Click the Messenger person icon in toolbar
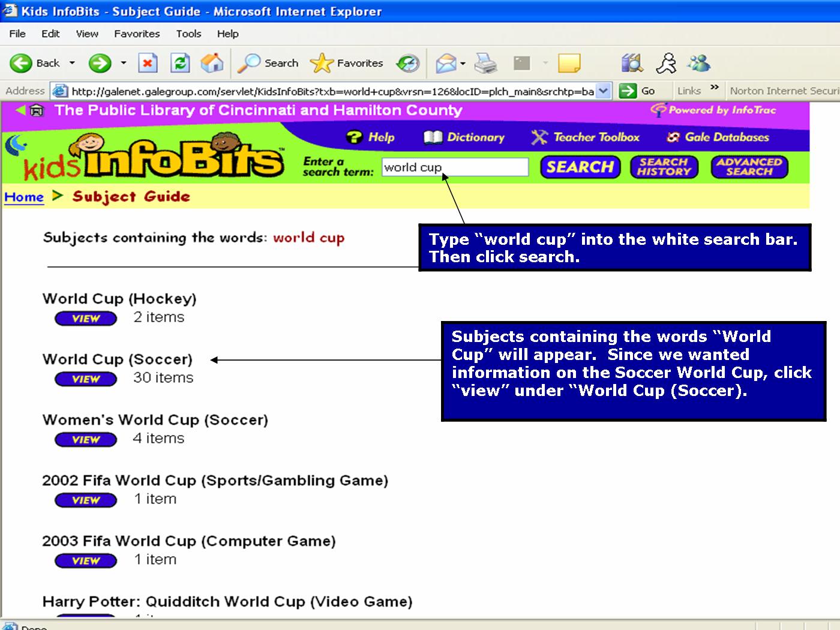Viewport: 840px width, 630px height. [x=666, y=63]
